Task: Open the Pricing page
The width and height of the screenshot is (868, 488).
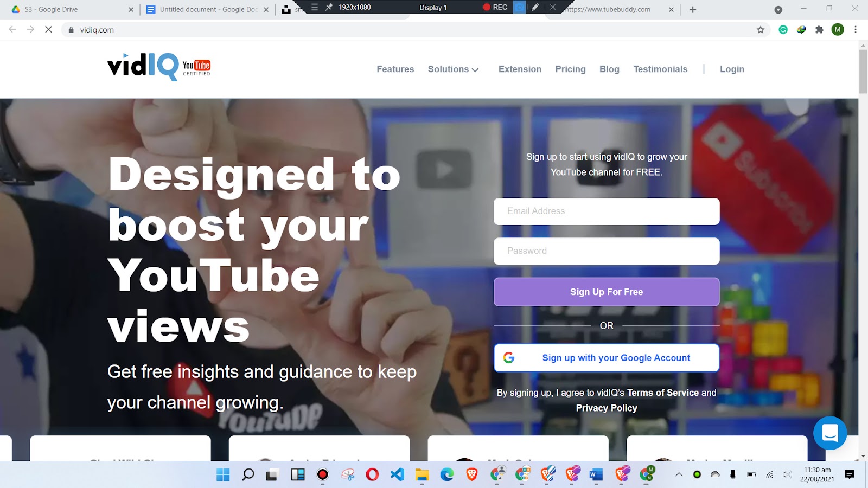Action: (570, 69)
